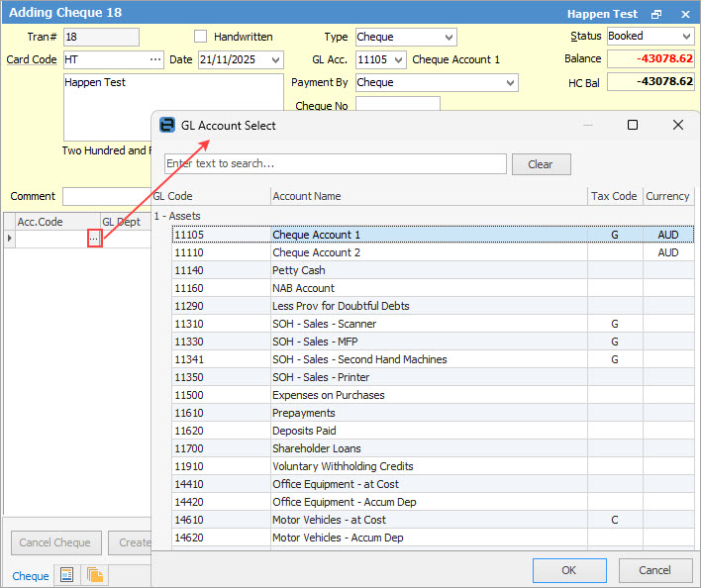Maximize the GL Account Select dialog
The width and height of the screenshot is (701, 588).
tap(632, 125)
